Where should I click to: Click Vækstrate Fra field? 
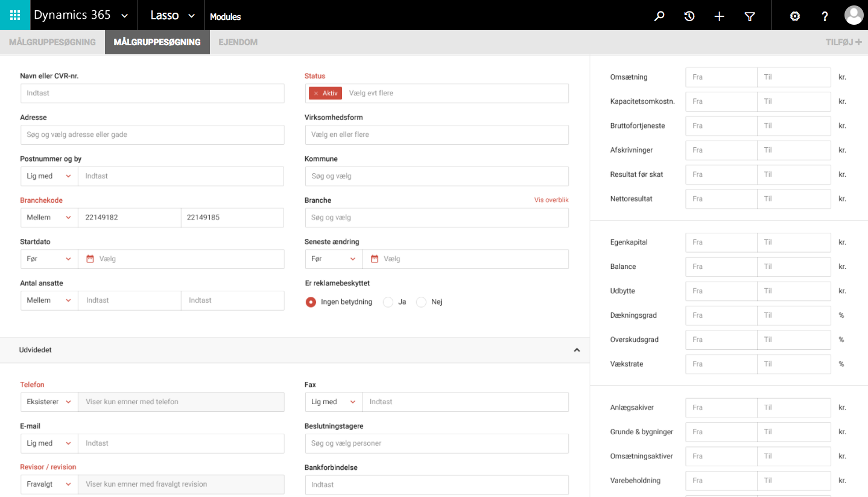[721, 364]
